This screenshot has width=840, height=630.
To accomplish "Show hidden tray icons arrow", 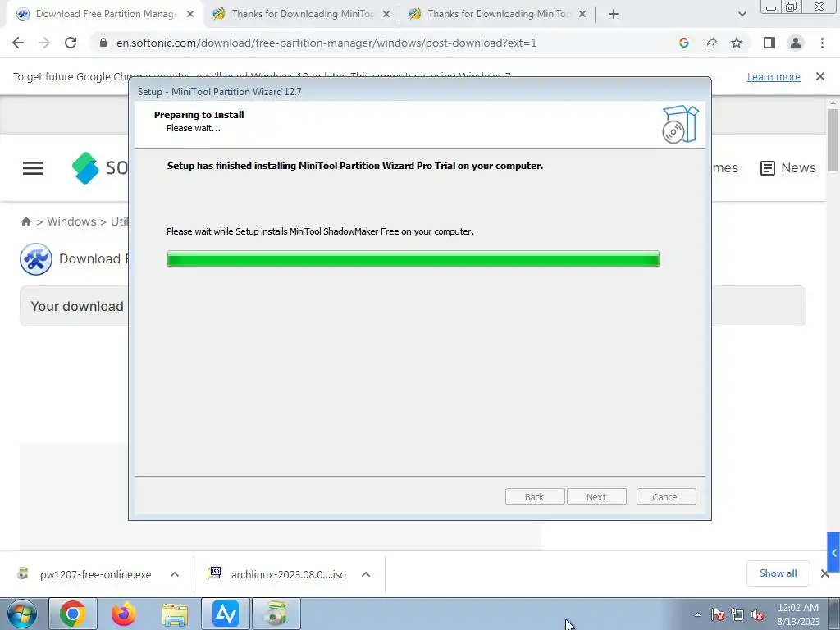I will click(697, 614).
